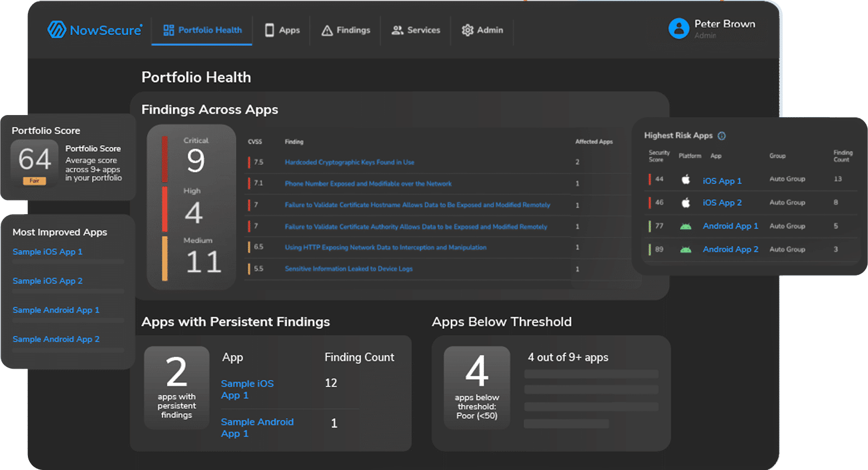Screen dimensions: 868x470
Task: Click the info icon beside Highest Risk Apps
Action: [721, 136]
